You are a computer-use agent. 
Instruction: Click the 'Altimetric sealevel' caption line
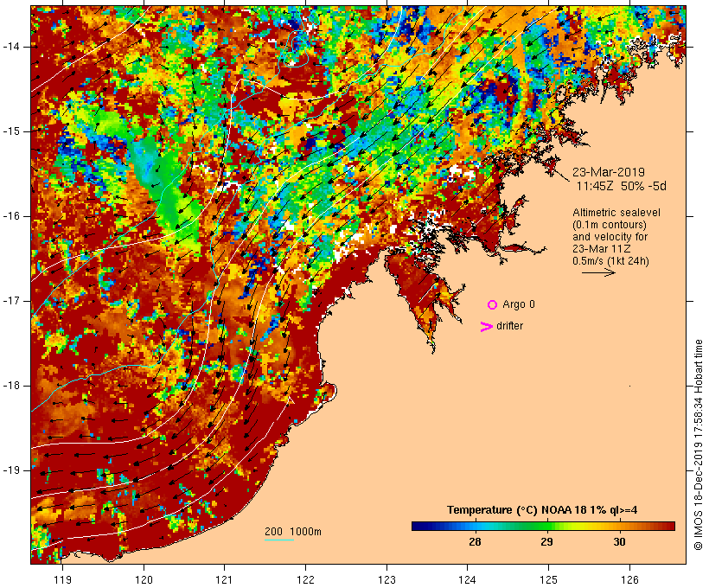616,213
